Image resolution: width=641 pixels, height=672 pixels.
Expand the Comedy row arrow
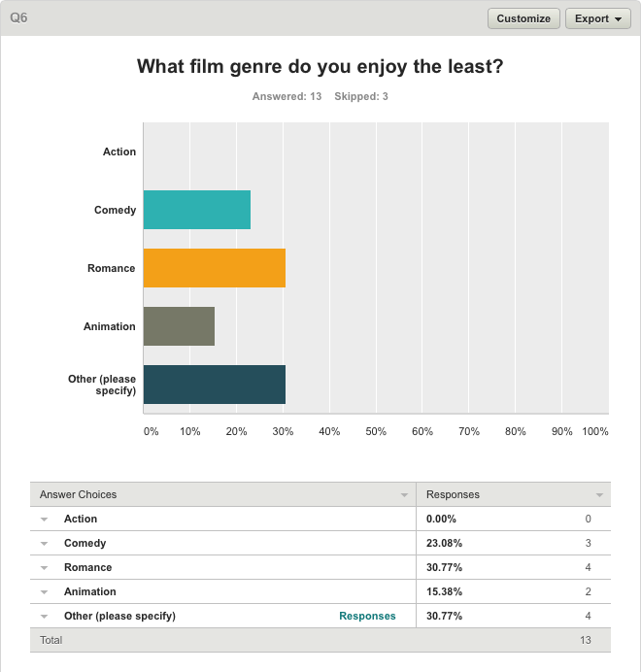tap(44, 544)
